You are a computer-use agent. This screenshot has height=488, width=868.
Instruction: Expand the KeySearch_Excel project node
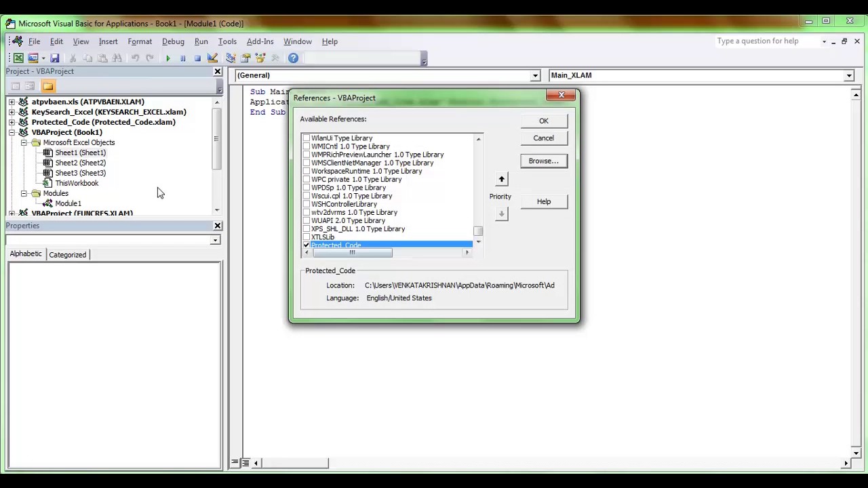[x=12, y=112]
